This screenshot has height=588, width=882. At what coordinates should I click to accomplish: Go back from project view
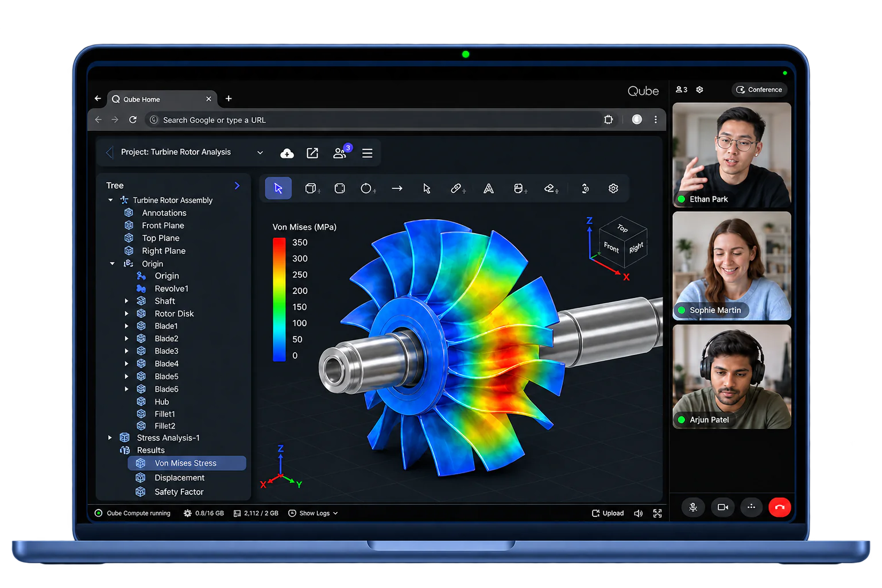pos(109,153)
